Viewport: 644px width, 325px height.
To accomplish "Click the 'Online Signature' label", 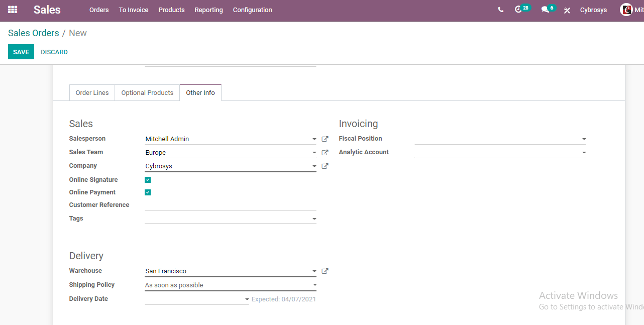I will coord(93,180).
